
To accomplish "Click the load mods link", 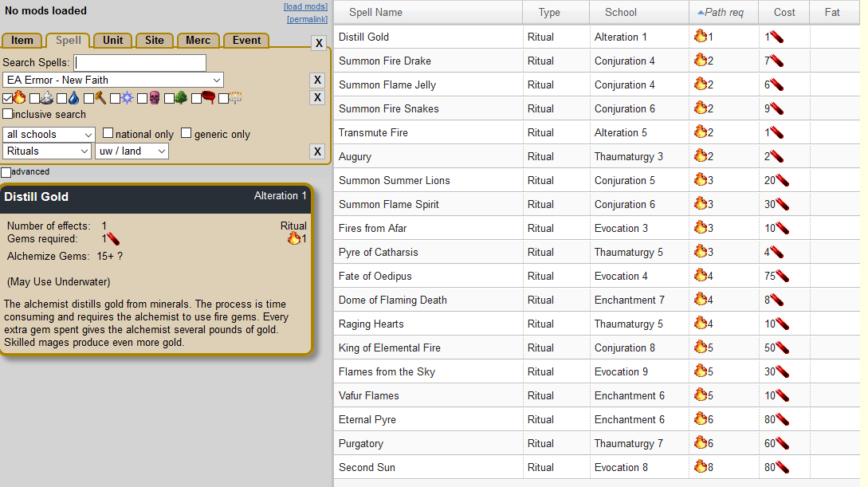I will point(305,6).
